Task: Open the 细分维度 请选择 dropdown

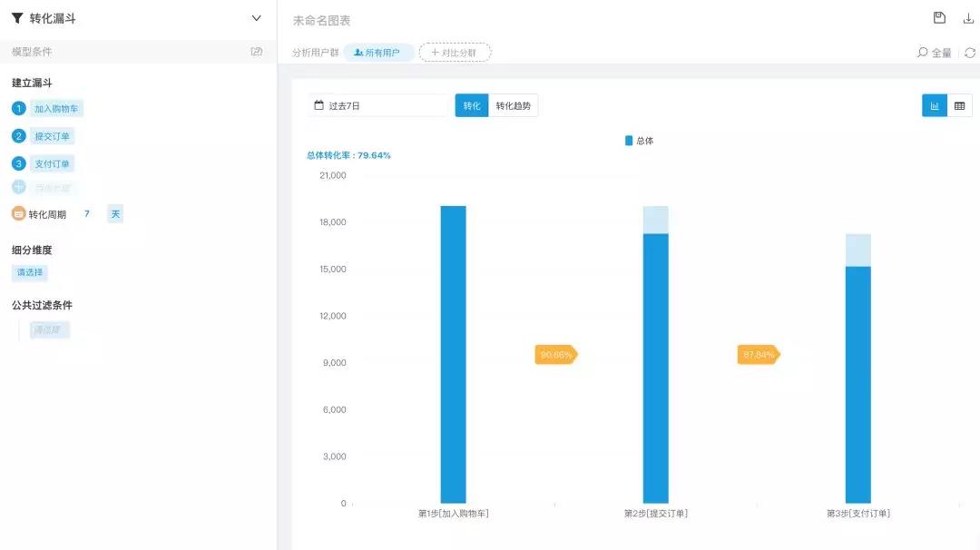Action: 30,272
